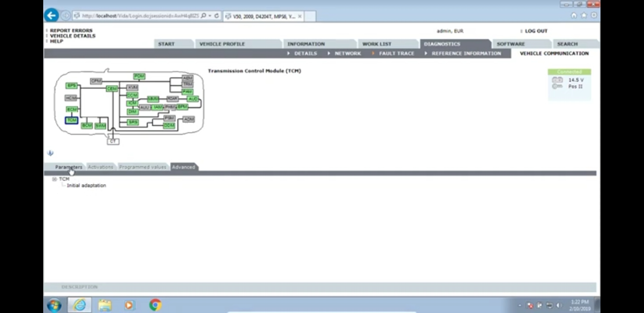
Task: Select Initial adaptation tree item
Action: tap(86, 185)
